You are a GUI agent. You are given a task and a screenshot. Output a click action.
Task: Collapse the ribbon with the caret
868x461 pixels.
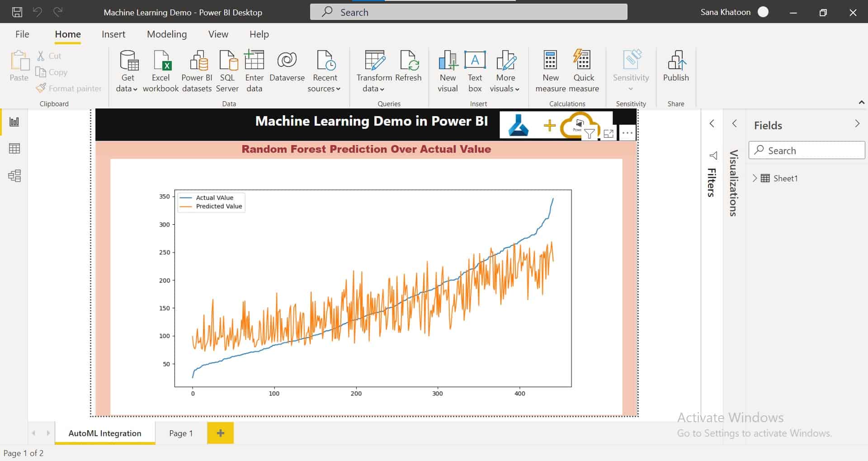click(862, 103)
